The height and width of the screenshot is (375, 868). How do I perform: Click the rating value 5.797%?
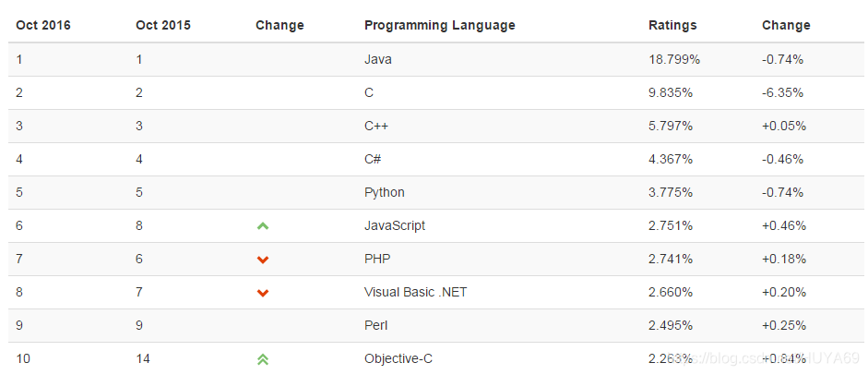[671, 126]
